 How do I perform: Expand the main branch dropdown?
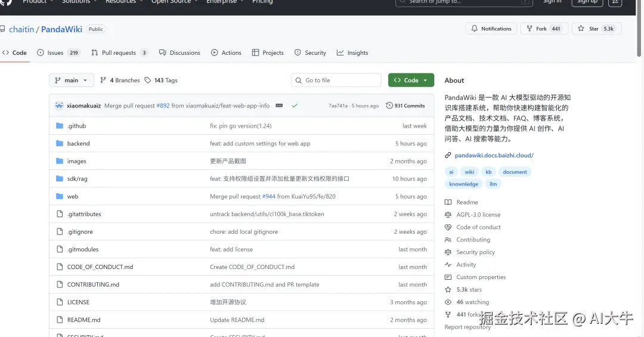tap(72, 80)
